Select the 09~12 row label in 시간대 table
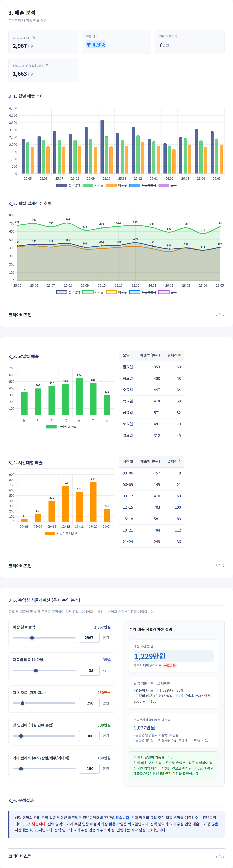This screenshot has height=868, width=233. pos(128,496)
